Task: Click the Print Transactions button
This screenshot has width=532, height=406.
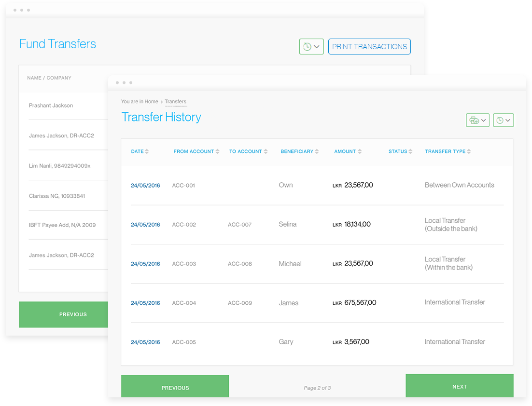Action: [x=369, y=46]
